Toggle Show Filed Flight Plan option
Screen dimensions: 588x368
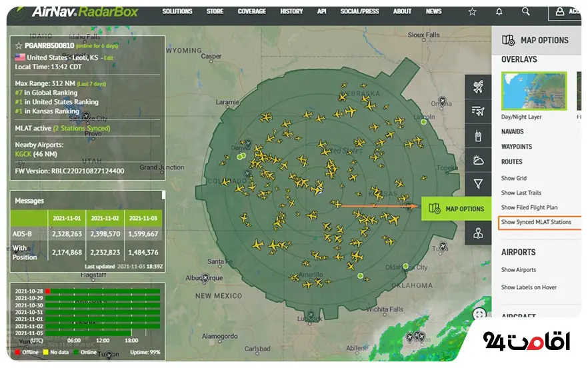click(x=529, y=207)
